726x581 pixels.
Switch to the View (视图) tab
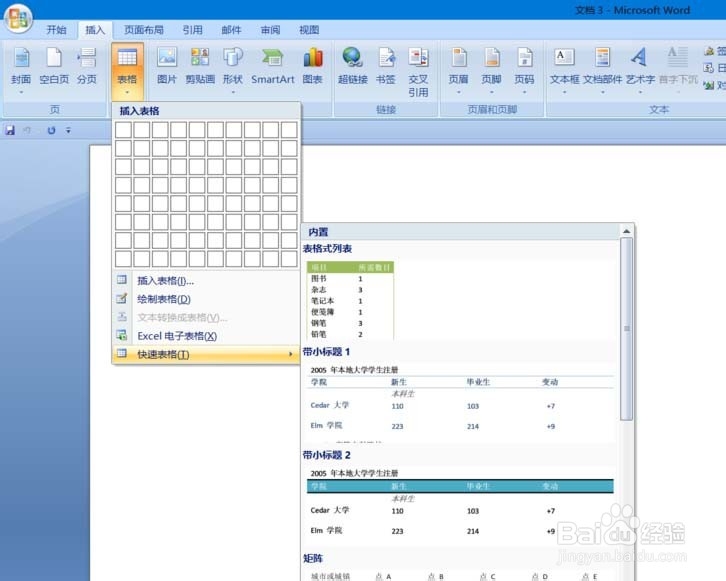tap(309, 30)
